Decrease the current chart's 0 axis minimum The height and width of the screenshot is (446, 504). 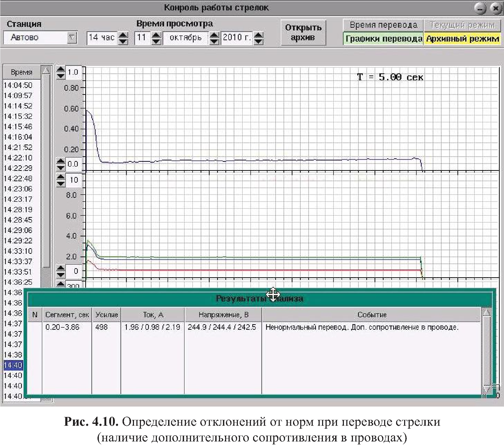[61, 275]
